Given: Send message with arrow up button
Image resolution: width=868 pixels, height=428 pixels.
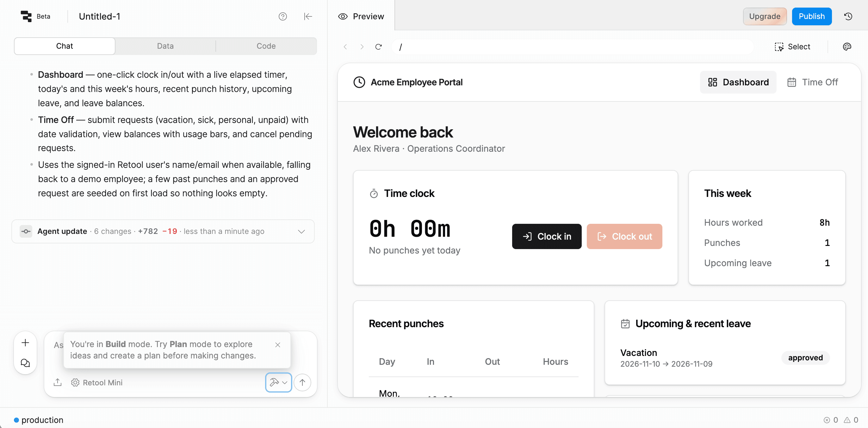Looking at the screenshot, I should (302, 382).
